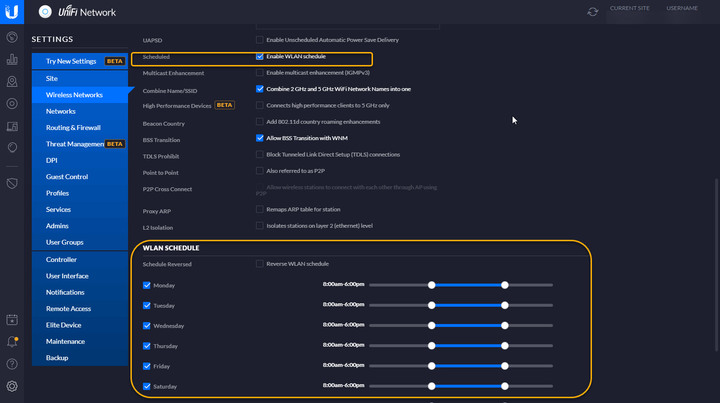Open the Map icon in the sidebar
The height and width of the screenshot is (403, 720).
coord(12,81)
